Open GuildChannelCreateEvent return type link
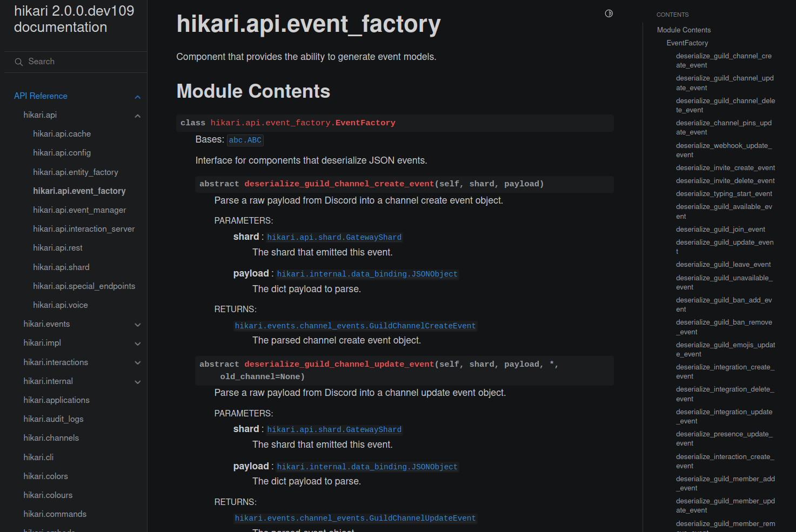The image size is (796, 532). coord(355,326)
